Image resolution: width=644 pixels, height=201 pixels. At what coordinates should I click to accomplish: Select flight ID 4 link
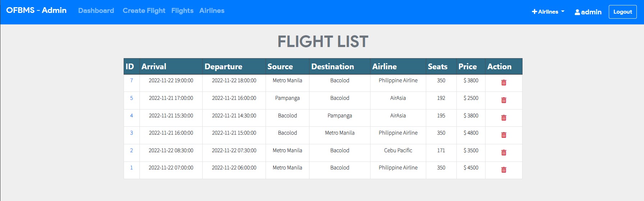coord(132,116)
